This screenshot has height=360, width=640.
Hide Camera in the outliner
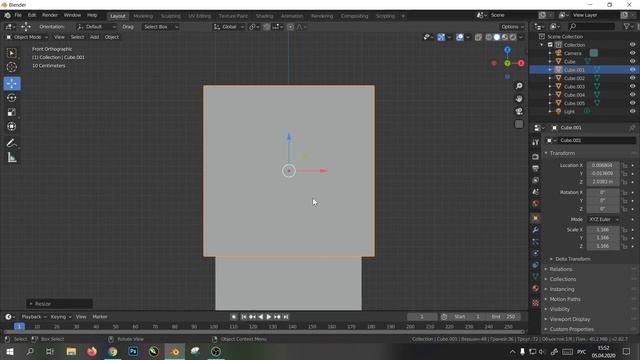632,53
